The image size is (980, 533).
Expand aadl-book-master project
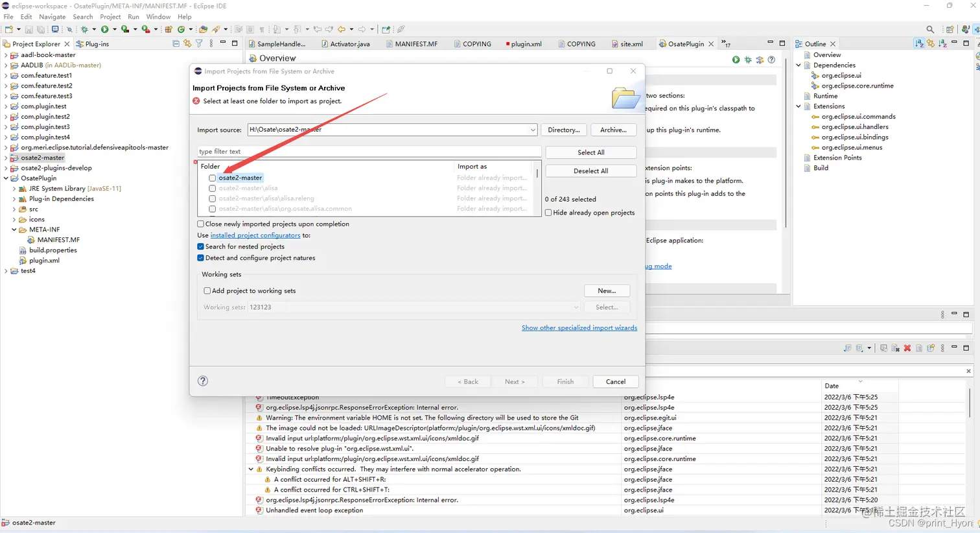(x=6, y=55)
